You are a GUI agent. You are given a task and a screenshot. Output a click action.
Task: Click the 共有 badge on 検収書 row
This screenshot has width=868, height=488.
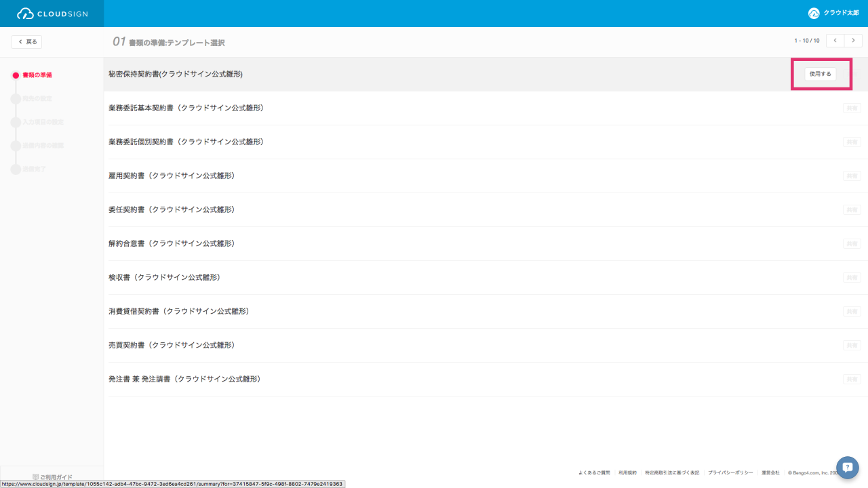coord(852,277)
